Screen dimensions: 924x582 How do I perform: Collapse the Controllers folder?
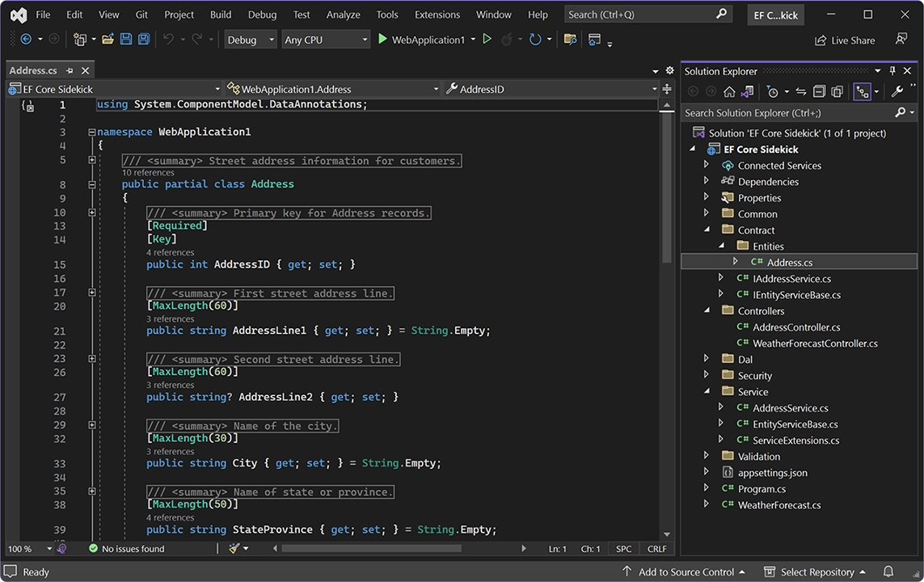(x=707, y=310)
